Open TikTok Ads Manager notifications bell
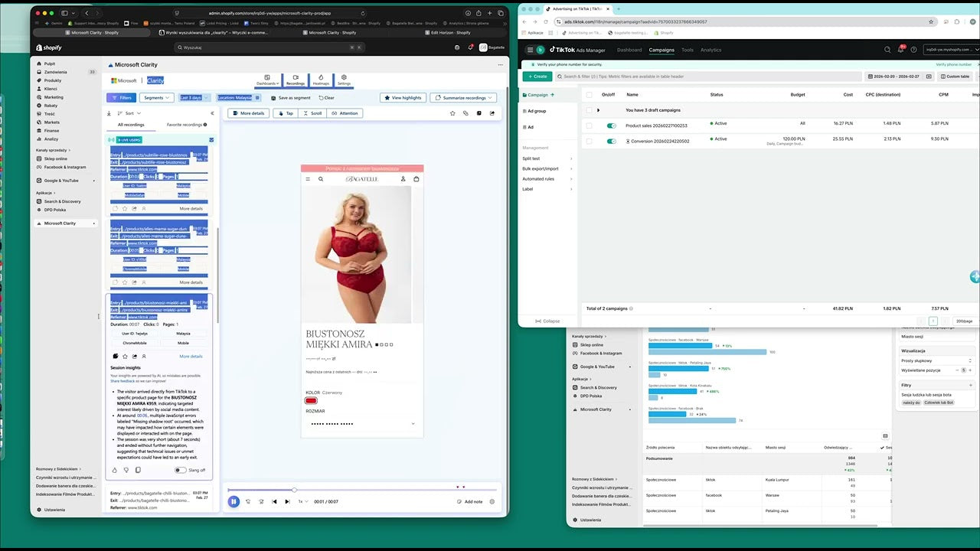 (901, 50)
